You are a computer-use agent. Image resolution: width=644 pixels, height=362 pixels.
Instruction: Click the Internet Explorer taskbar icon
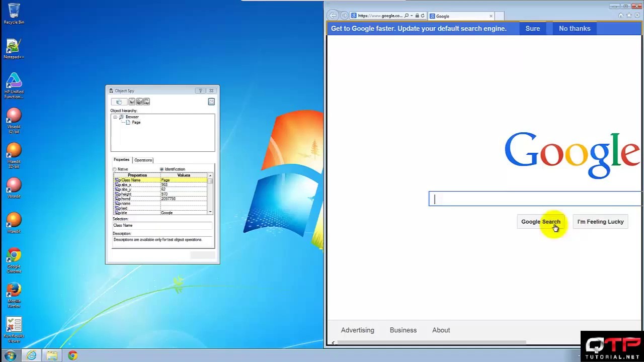pos(31,356)
